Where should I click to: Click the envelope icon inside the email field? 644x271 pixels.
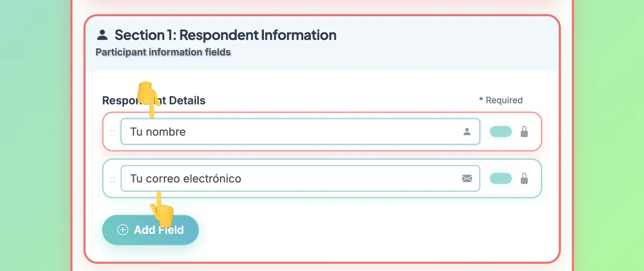(467, 179)
